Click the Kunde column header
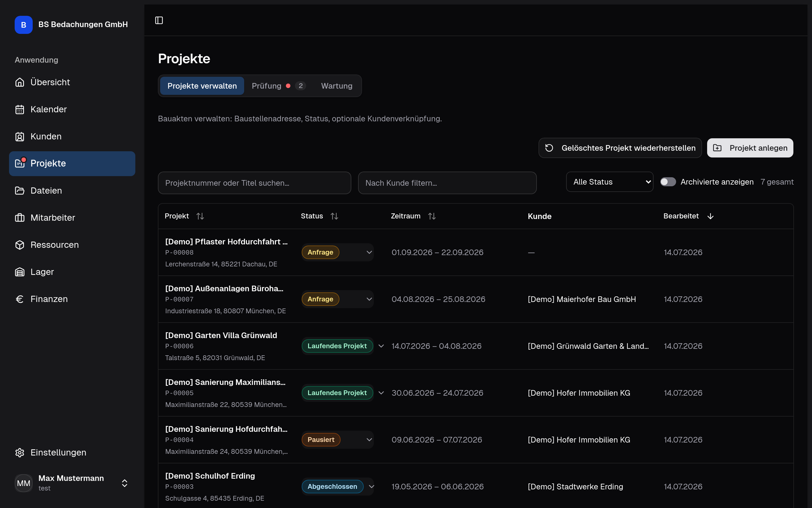812x508 pixels. coord(540,216)
